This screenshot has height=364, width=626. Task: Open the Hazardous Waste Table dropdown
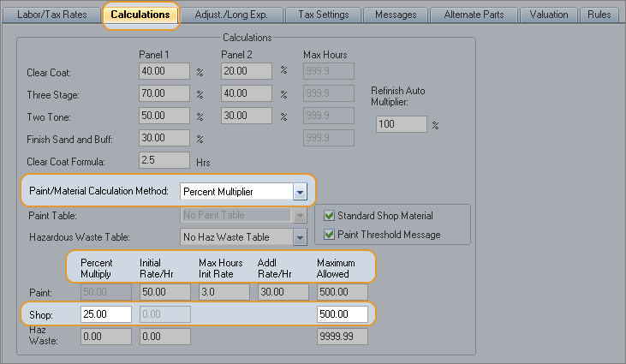(x=300, y=237)
